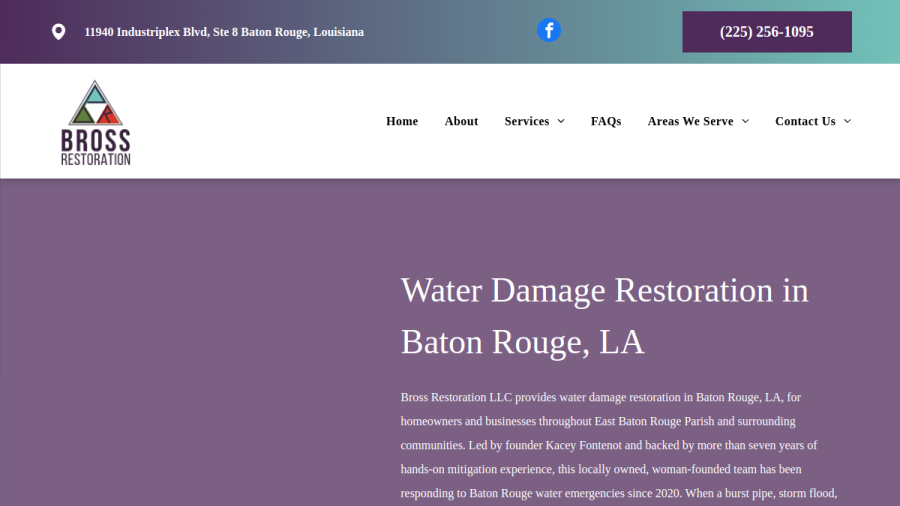Screen dimensions: 900x506
Task: Open Areas We Serve menu item
Action: [x=690, y=121]
